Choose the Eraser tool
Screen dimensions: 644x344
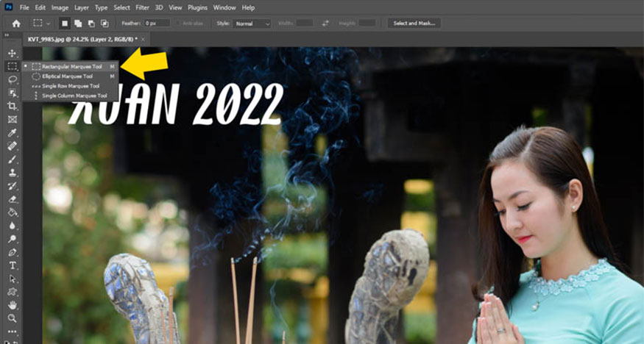[13, 199]
